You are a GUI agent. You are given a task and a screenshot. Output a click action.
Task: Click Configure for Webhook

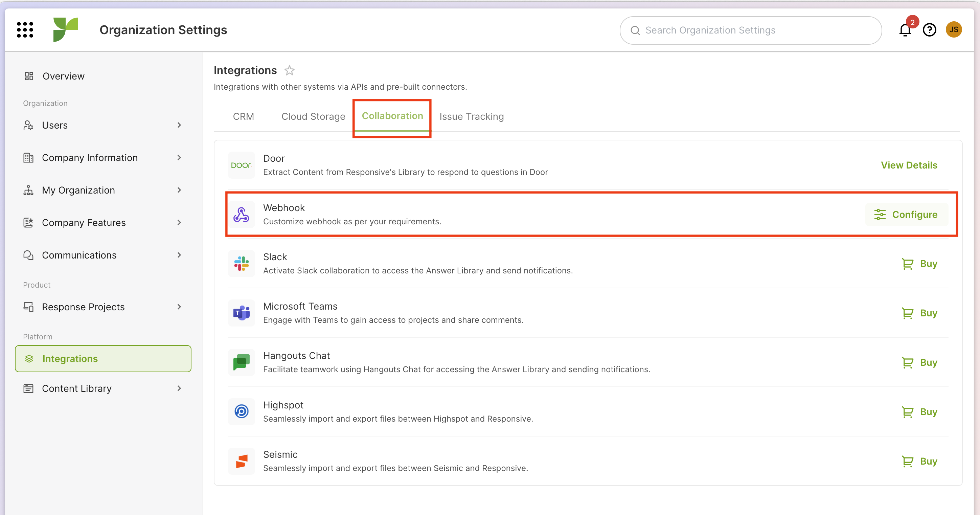click(906, 215)
